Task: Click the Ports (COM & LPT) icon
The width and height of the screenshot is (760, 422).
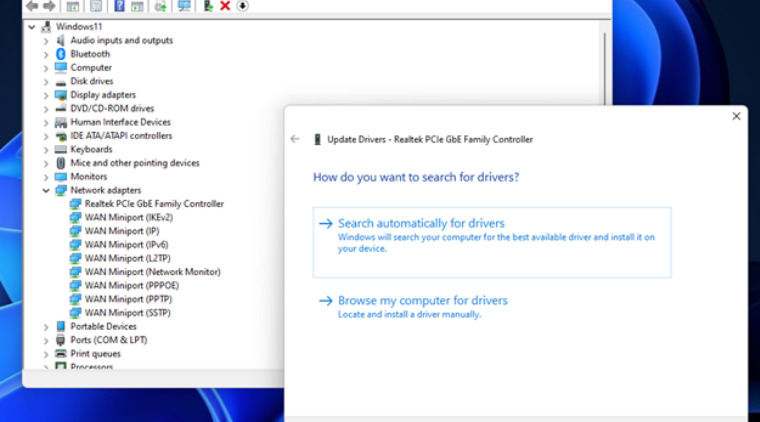Action: click(x=61, y=340)
